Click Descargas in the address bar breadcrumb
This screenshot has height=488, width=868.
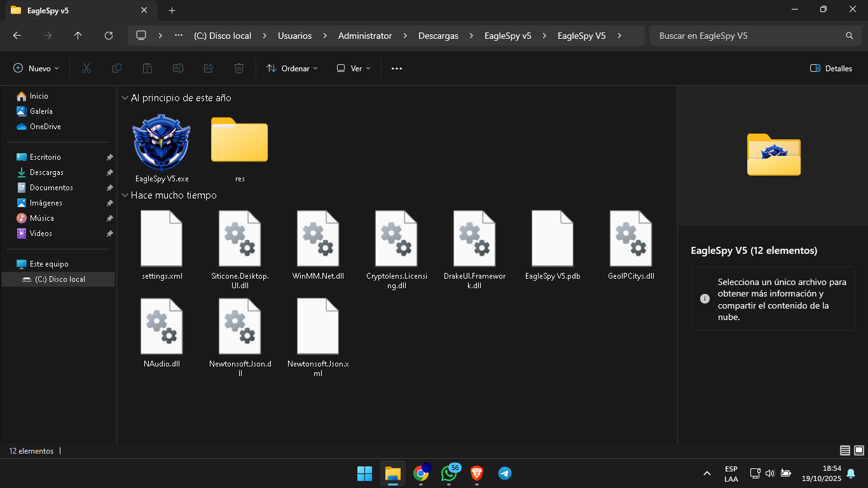click(438, 36)
